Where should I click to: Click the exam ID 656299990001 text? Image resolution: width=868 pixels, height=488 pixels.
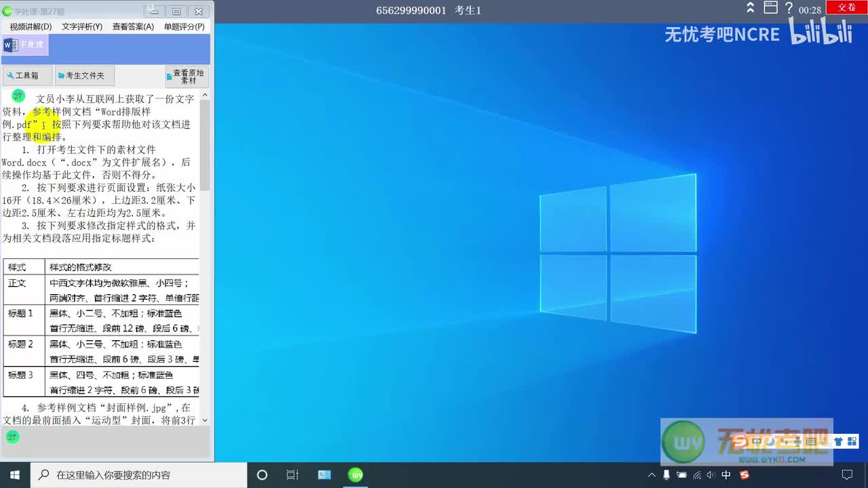411,10
